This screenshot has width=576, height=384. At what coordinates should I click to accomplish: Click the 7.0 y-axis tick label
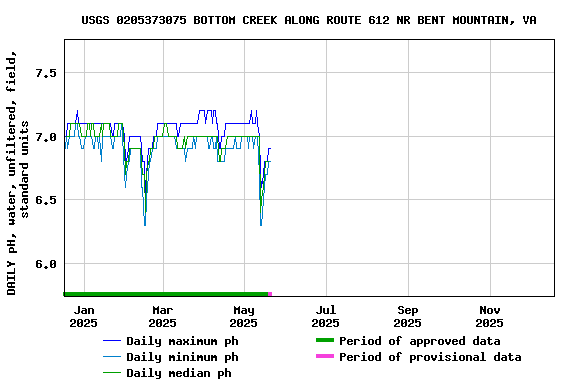pyautogui.click(x=46, y=137)
